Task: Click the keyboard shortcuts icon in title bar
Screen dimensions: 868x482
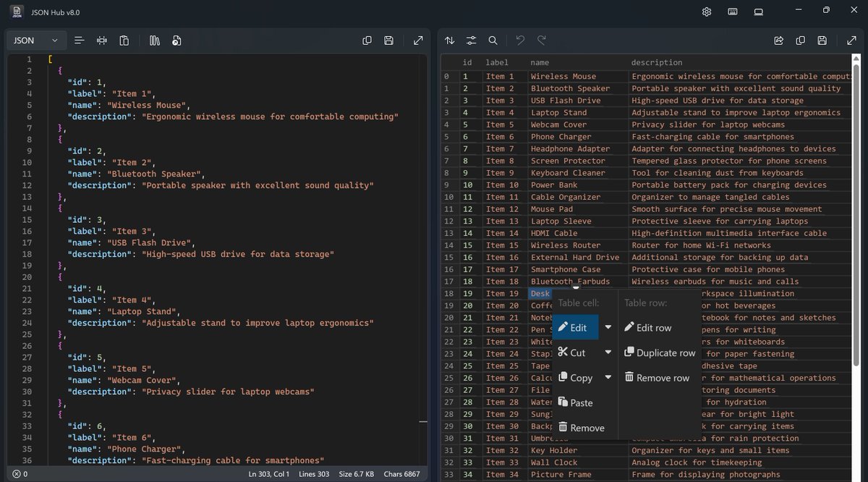Action: [733, 12]
